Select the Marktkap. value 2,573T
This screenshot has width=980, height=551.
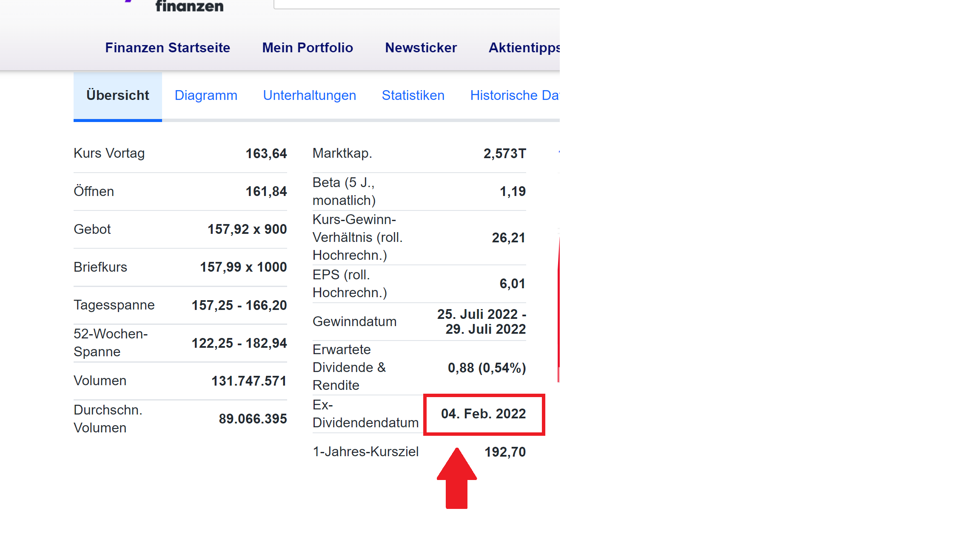tap(505, 153)
